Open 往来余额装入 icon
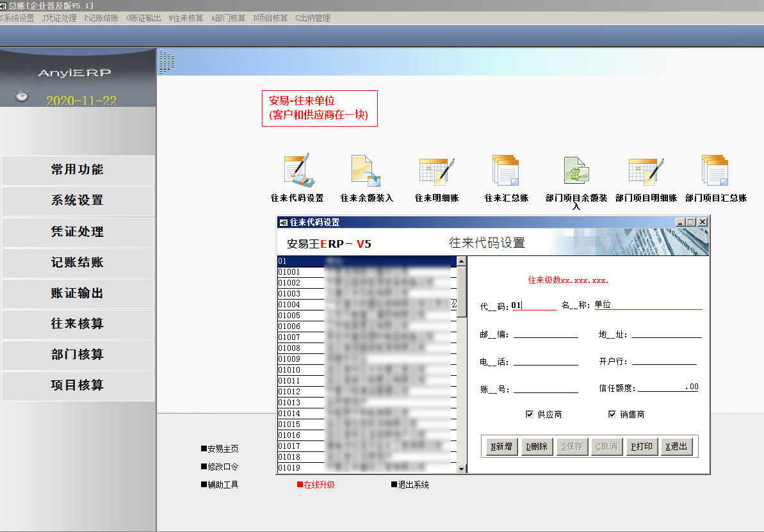Image resolution: width=764 pixels, height=532 pixels. click(x=366, y=170)
